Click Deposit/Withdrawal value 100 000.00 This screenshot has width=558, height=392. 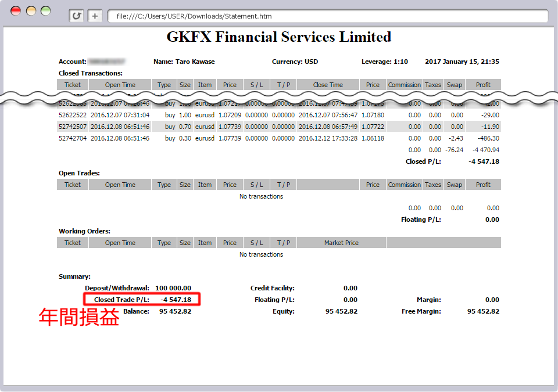point(173,288)
